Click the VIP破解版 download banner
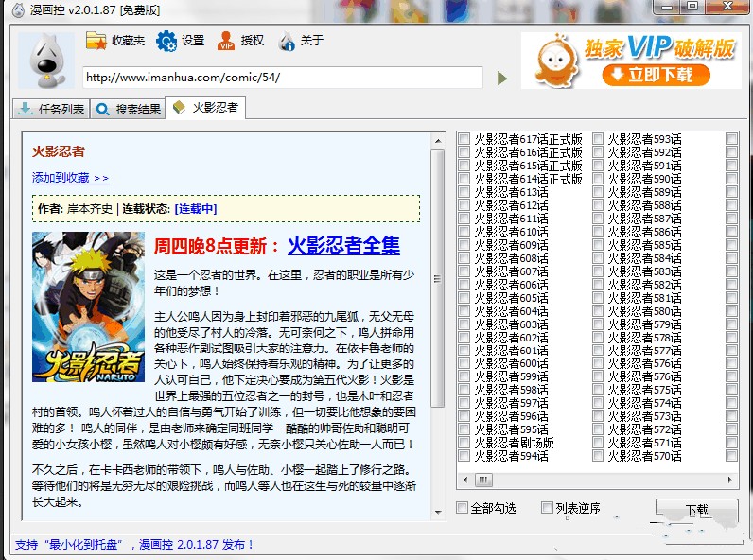753x560 pixels. 631,61
